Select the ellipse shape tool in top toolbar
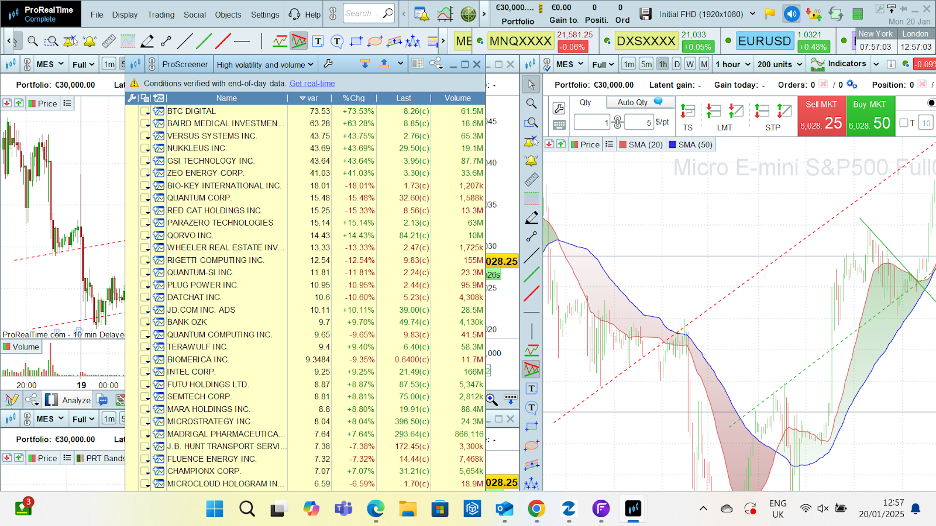The width and height of the screenshot is (936, 526). (x=375, y=41)
